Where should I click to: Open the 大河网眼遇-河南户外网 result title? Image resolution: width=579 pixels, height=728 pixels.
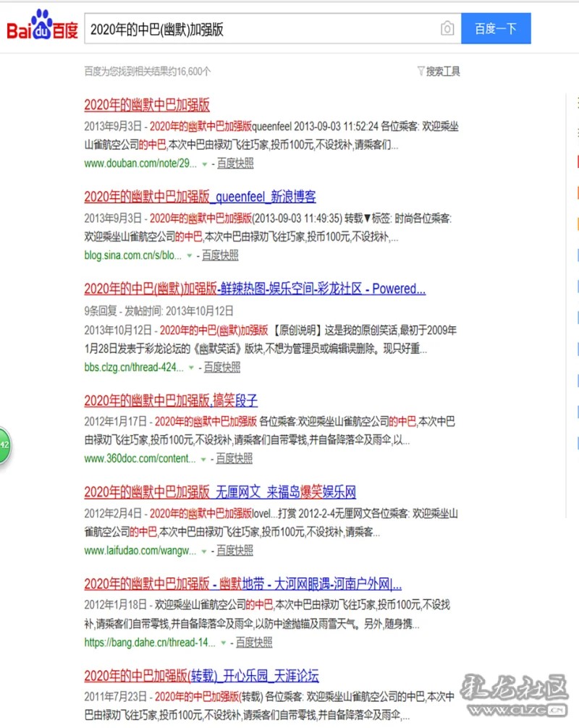pyautogui.click(x=243, y=584)
